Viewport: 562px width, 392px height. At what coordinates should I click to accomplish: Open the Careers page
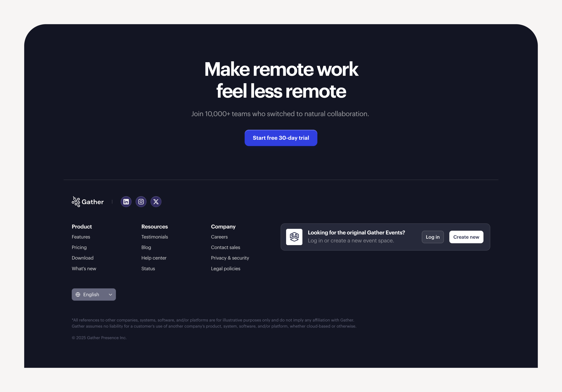219,237
